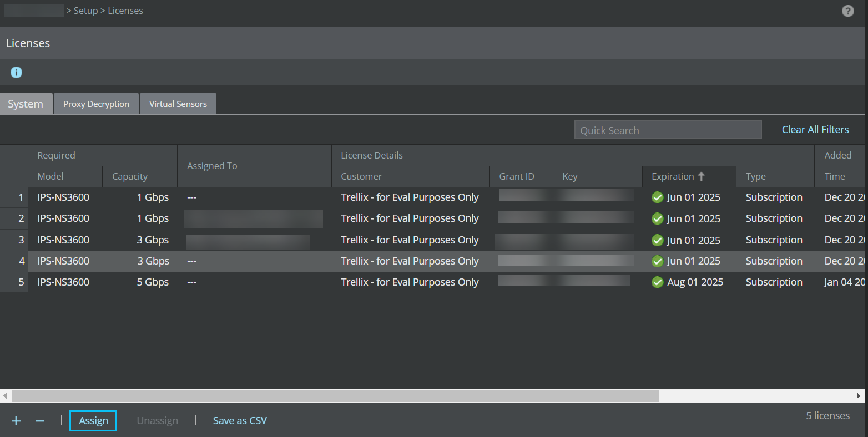This screenshot has width=868, height=437.
Task: Sort by the Type column header
Action: pos(775,176)
